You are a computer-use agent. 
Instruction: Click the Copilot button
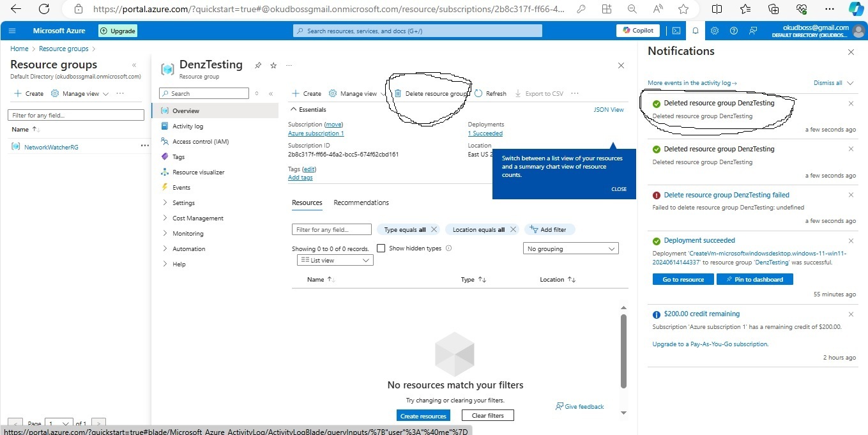(638, 31)
